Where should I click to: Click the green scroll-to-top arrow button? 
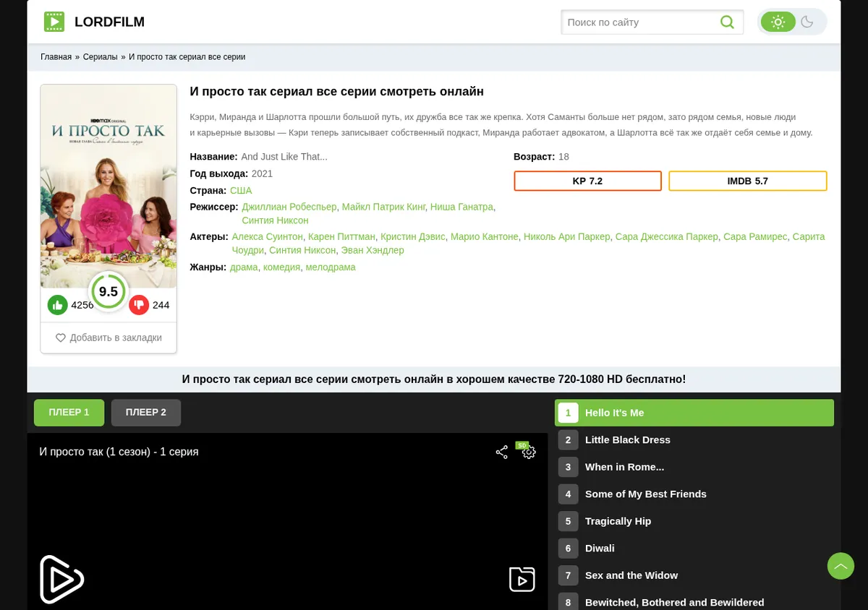tap(841, 566)
